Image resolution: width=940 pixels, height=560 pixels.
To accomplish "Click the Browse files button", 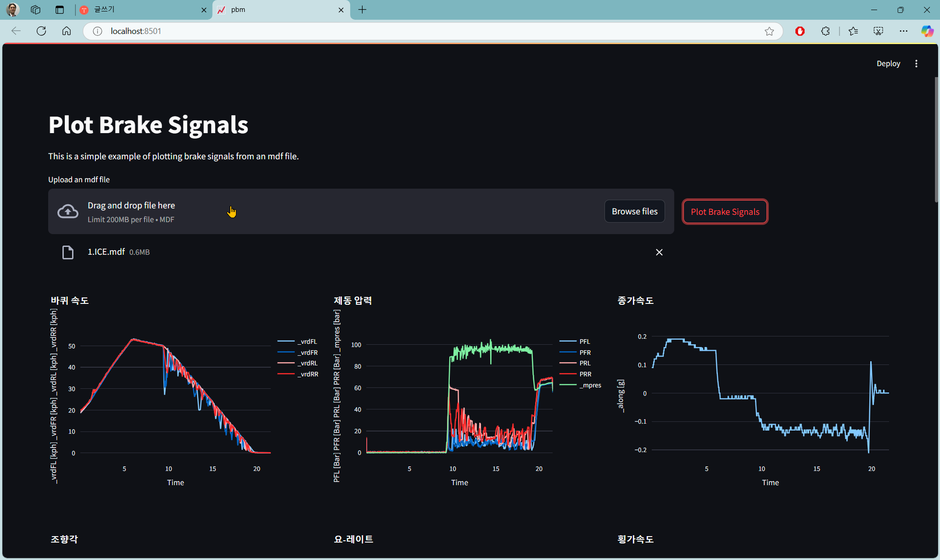I will (634, 211).
